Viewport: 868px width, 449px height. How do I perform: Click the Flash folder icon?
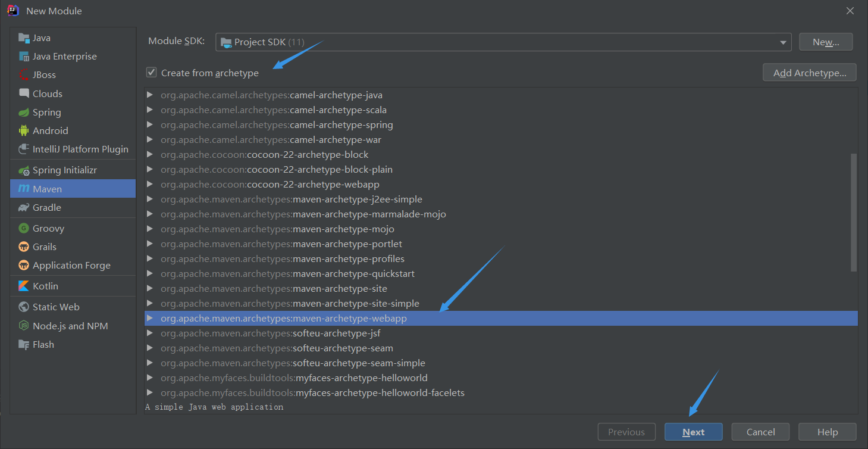24,344
